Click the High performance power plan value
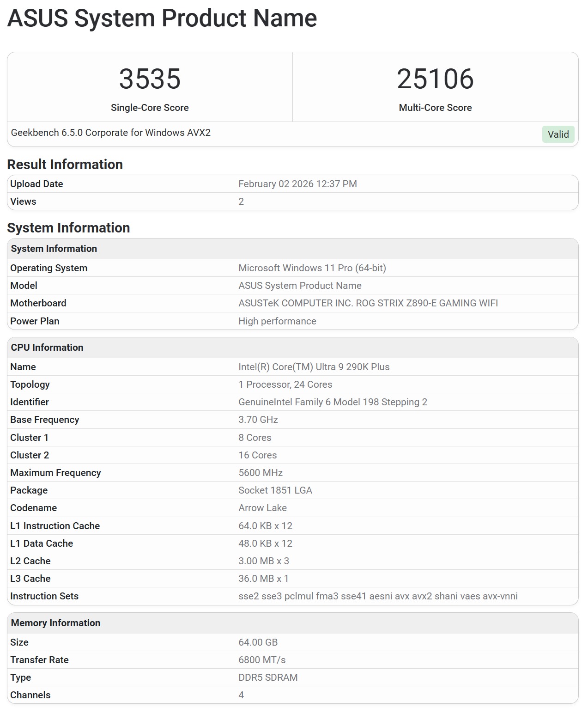 [277, 321]
